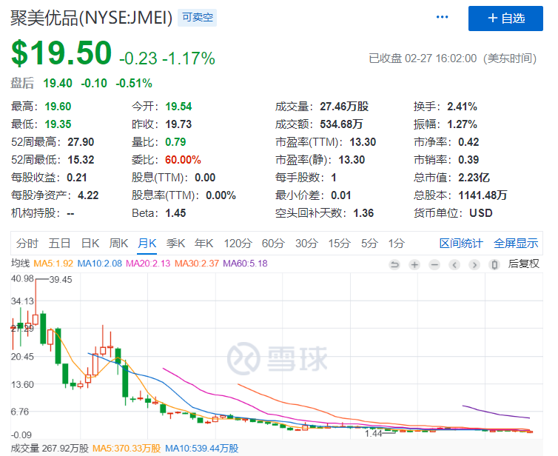Switch to the 分时 chart tab
The width and height of the screenshot is (558, 456).
click(x=27, y=243)
